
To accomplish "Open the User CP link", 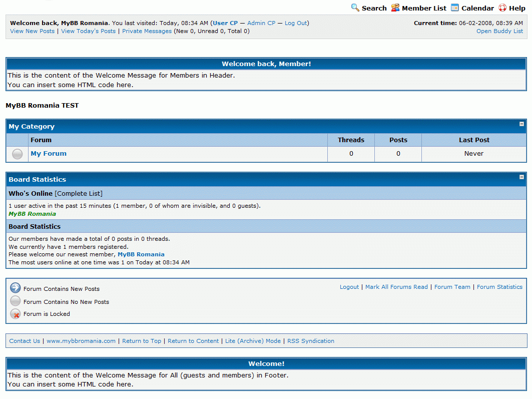I will 225,23.
